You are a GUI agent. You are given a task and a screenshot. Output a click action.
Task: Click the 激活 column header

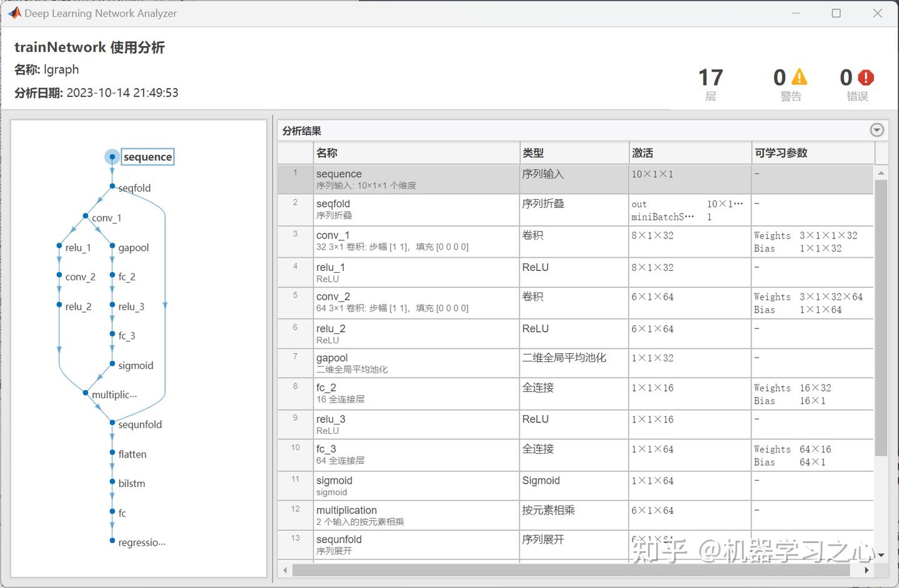coord(690,153)
